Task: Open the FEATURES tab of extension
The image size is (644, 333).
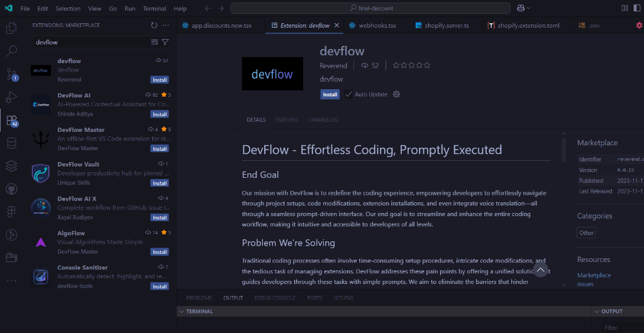Action: tap(287, 120)
